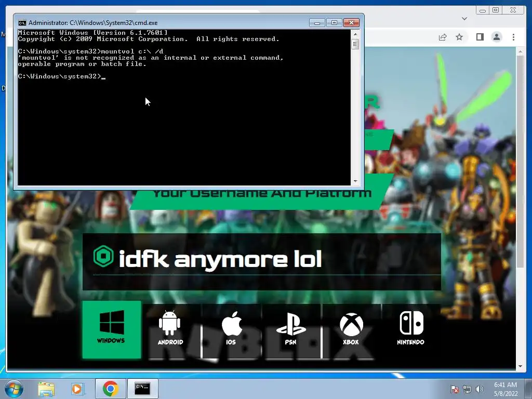This screenshot has height=399, width=532.
Task: Expand Chrome tab search chevron
Action: pyautogui.click(x=464, y=19)
